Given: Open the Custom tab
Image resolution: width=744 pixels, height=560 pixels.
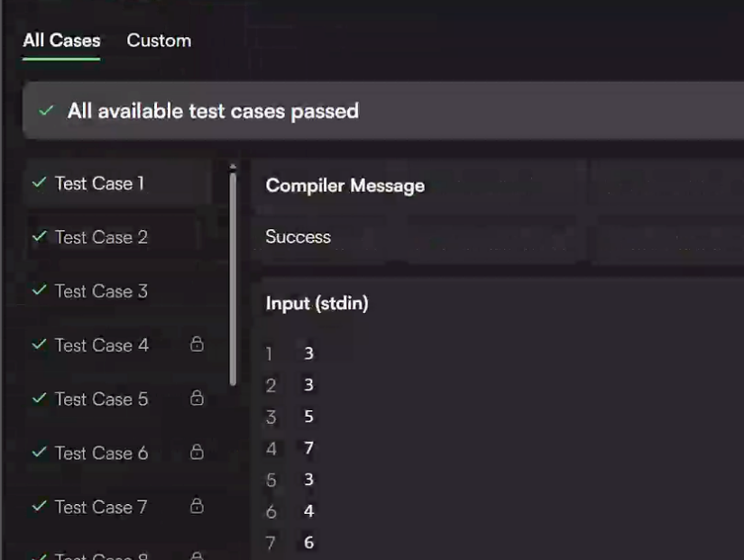Looking at the screenshot, I should [159, 41].
